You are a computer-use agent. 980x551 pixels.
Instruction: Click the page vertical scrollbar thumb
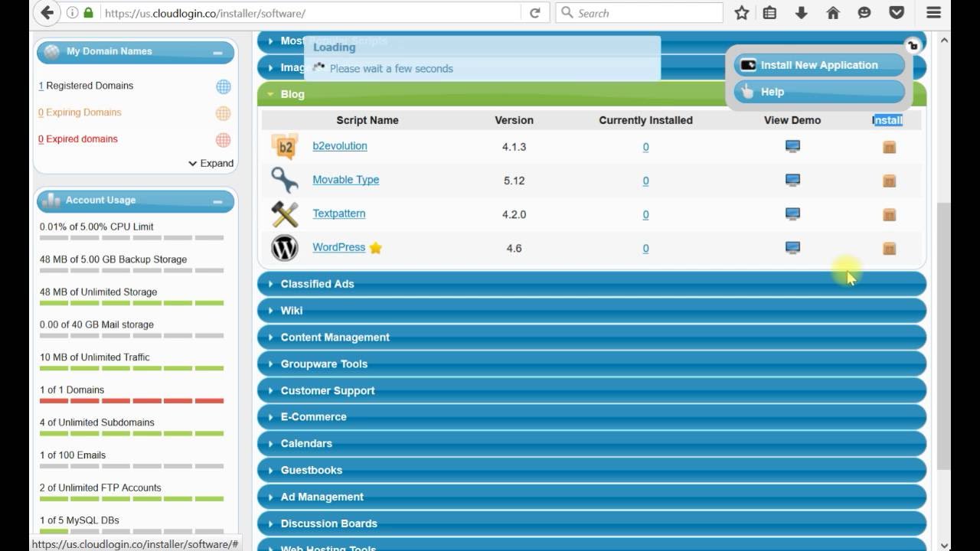tap(943, 337)
